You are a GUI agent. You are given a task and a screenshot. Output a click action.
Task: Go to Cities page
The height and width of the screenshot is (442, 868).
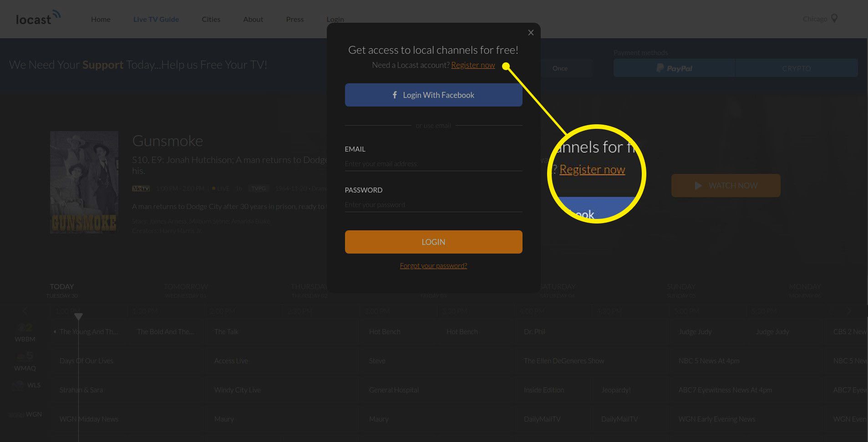point(211,19)
